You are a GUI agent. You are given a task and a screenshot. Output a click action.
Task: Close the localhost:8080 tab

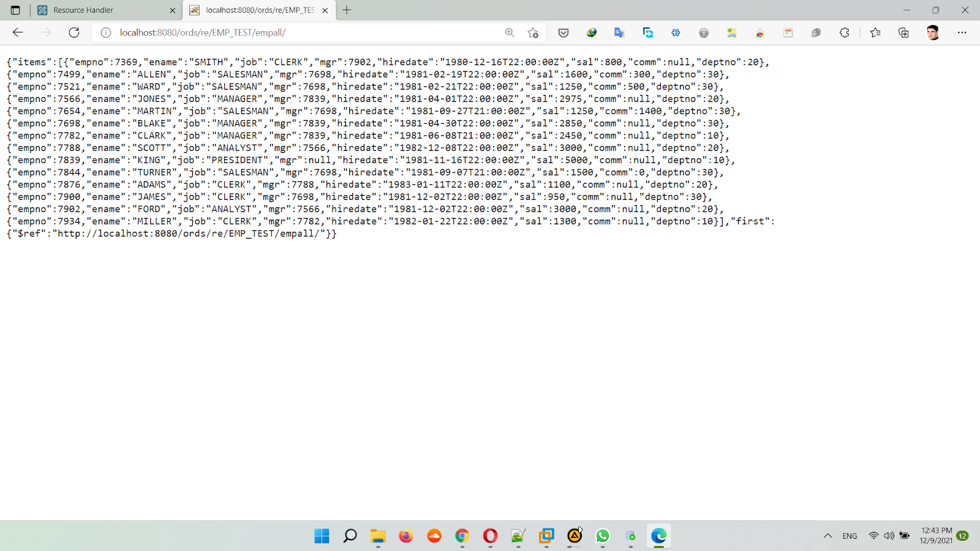(325, 10)
